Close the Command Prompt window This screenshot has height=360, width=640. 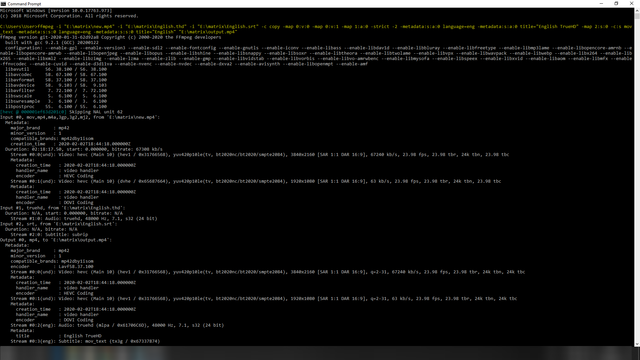pos(632,3)
